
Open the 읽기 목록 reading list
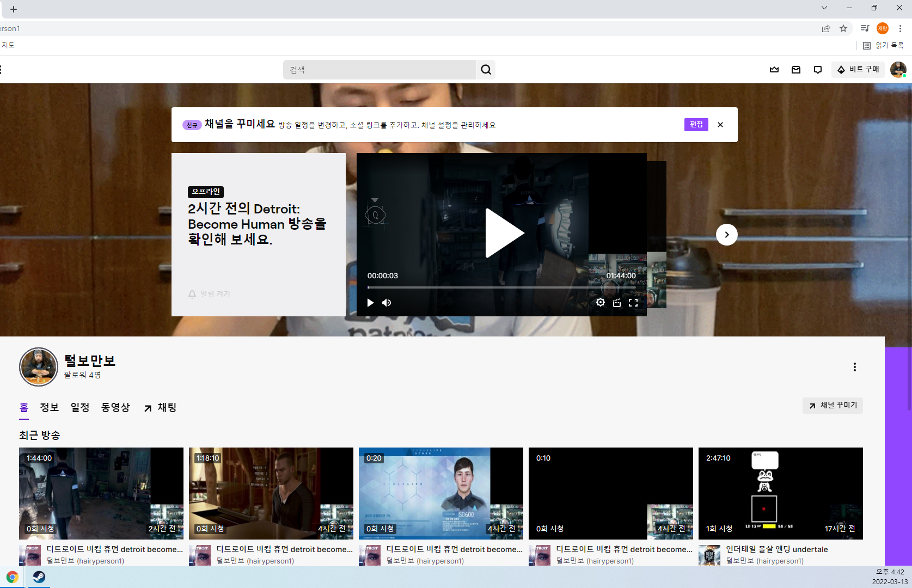click(883, 46)
